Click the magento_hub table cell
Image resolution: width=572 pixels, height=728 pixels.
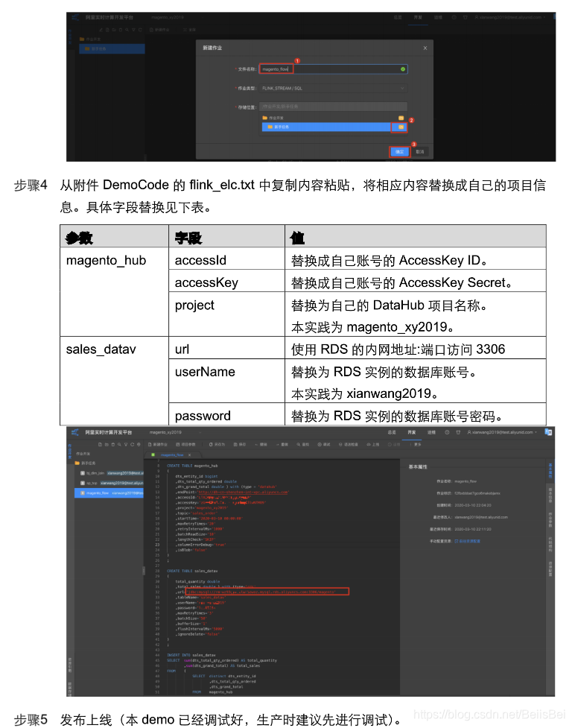pyautogui.click(x=114, y=291)
